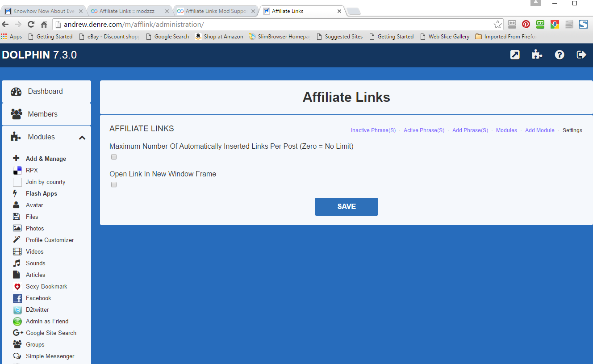Click the Modules puzzle-piece icon in sidebar
The height and width of the screenshot is (364, 593).
(x=16, y=137)
